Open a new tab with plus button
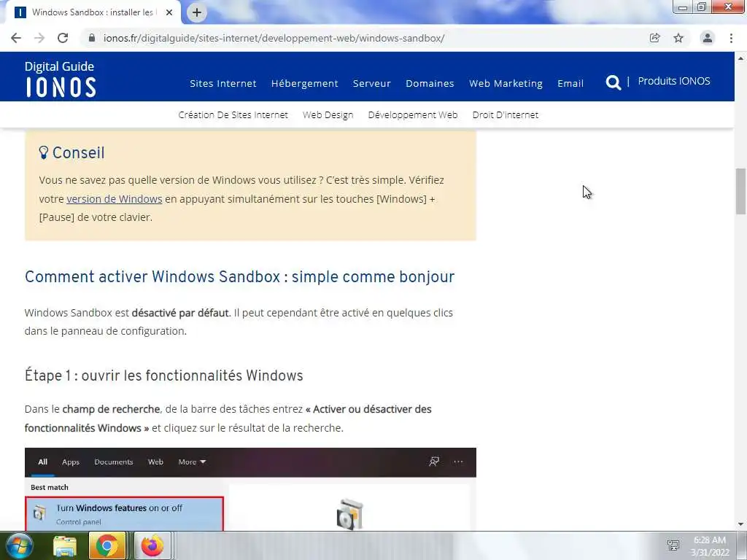The image size is (747, 560). coord(197,12)
